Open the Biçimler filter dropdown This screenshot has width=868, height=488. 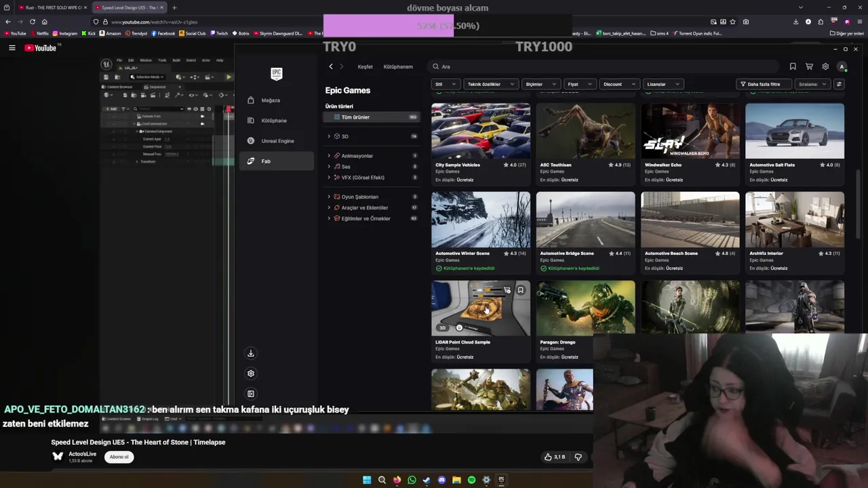pyautogui.click(x=540, y=84)
